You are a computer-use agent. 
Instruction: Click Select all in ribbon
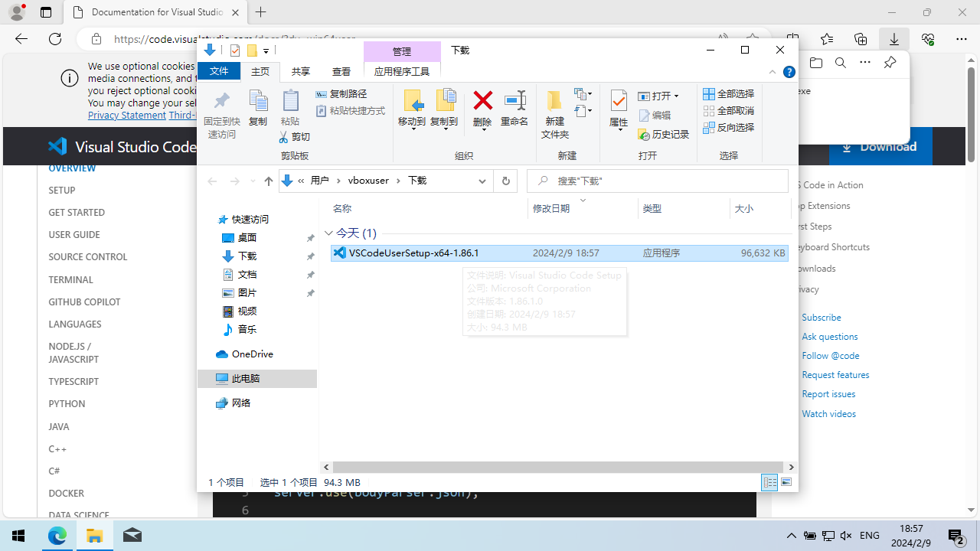tap(729, 93)
